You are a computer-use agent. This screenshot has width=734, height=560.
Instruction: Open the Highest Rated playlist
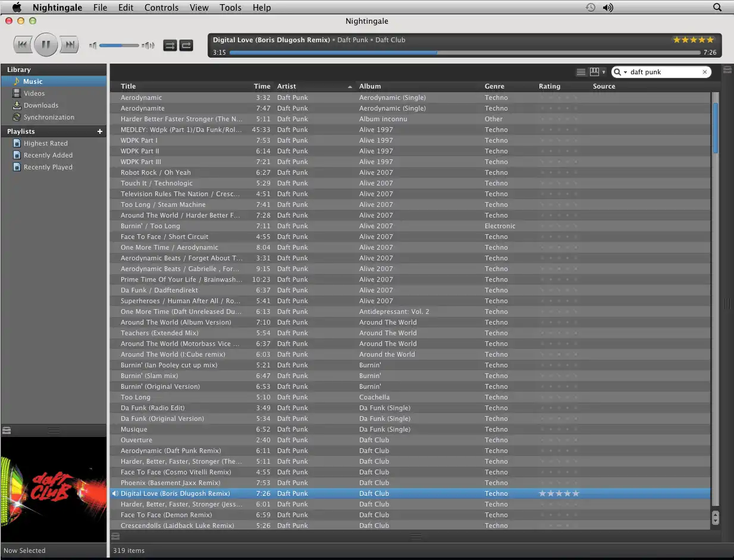54,143
